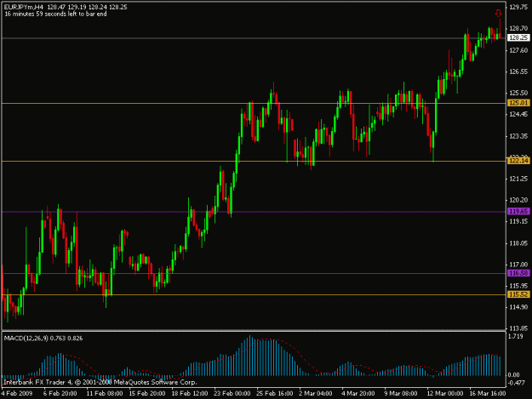The image size is (532, 399).
Task: Click the red down arrow marker
Action: [498, 14]
